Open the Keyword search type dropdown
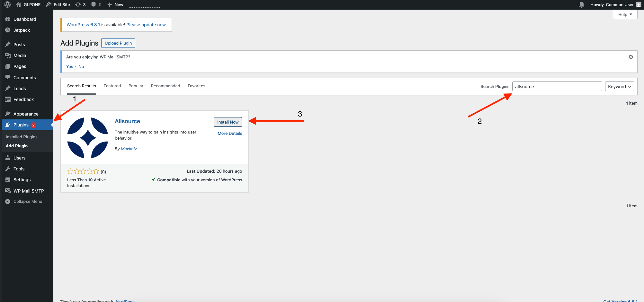Screen dimensions: 644x302 620,86
